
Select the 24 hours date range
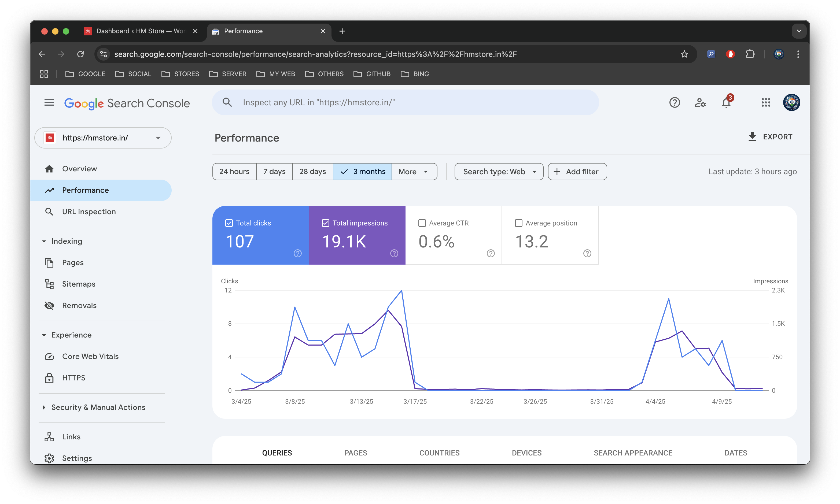234,172
